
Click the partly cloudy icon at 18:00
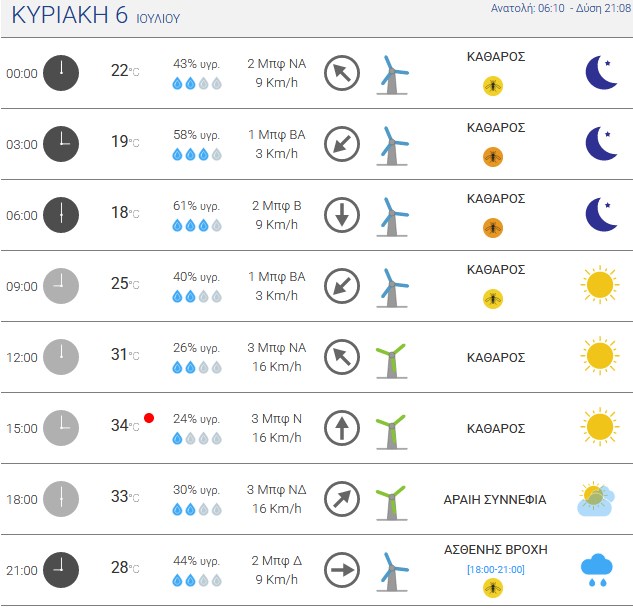coord(596,499)
